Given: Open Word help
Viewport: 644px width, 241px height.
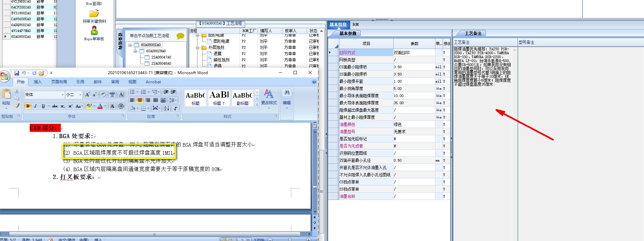Looking at the screenshot, I should [x=314, y=82].
